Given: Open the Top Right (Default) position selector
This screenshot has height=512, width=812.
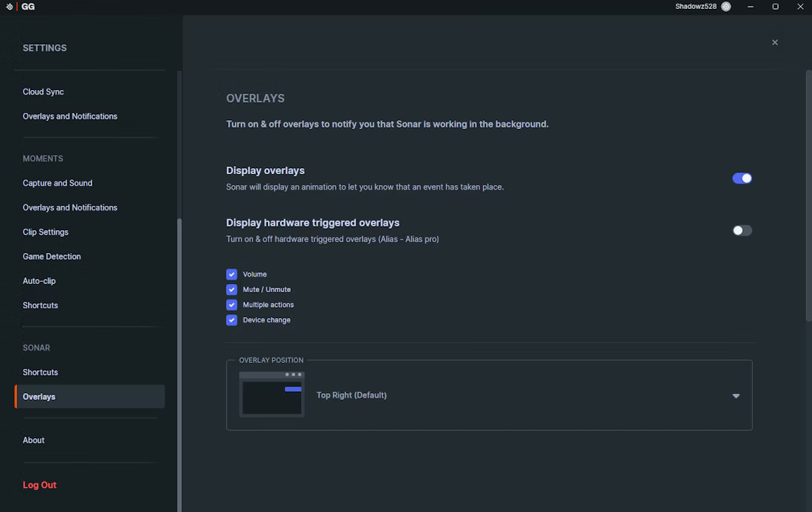Looking at the screenshot, I should 489,395.
